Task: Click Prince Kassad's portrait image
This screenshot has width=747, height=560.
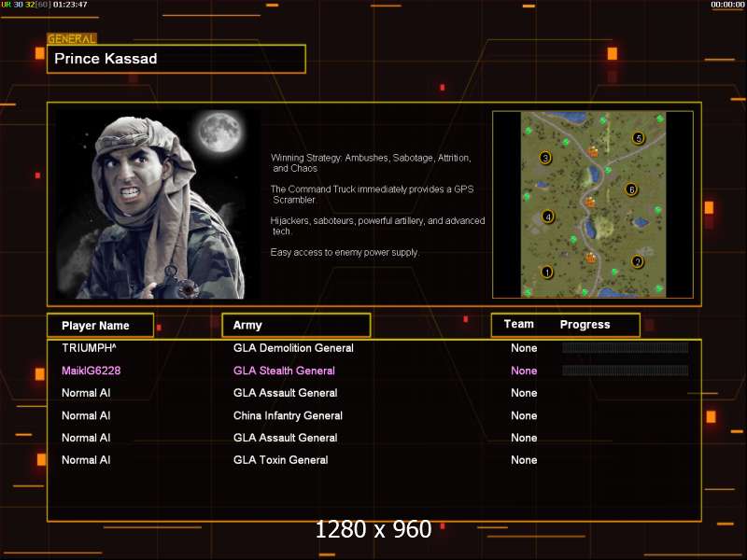Action: point(158,204)
